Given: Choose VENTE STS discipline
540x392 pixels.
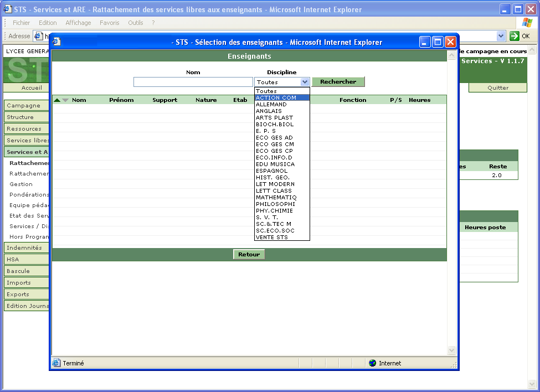Looking at the screenshot, I should point(282,238).
